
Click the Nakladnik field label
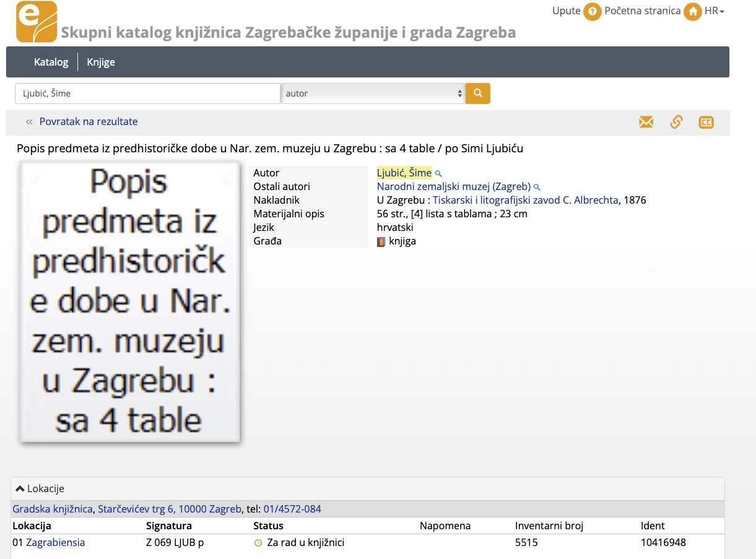click(x=276, y=201)
